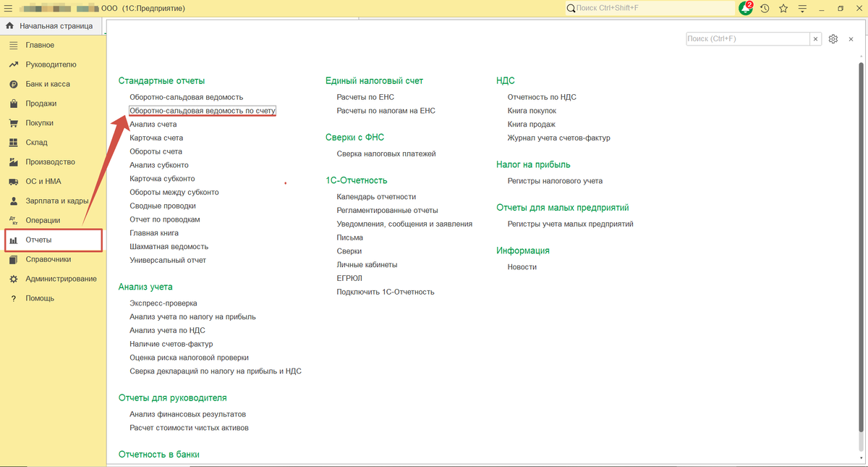Open ЕГРЮЛ link
Screen dimensions: 868x467
point(349,278)
